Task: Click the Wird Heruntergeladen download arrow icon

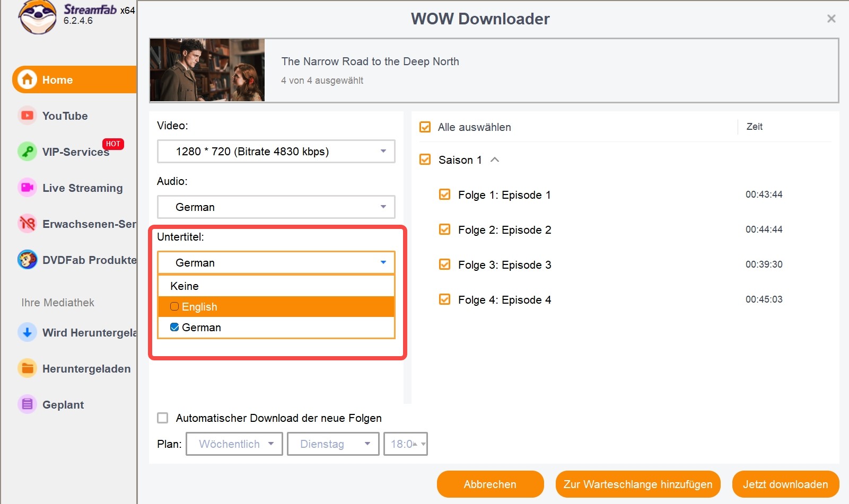Action: pos(27,332)
